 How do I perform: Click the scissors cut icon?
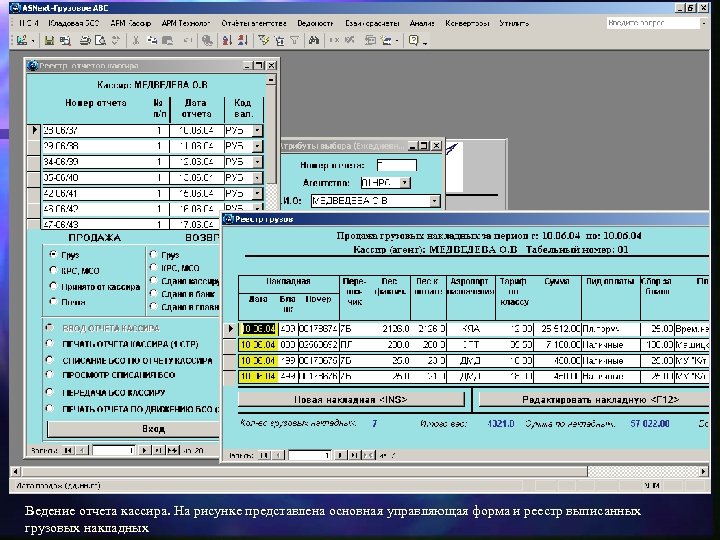coord(135,41)
